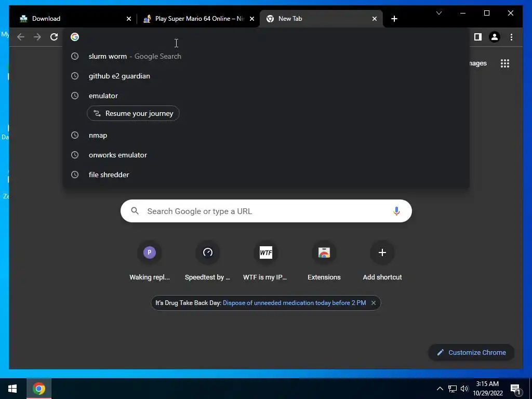The width and height of the screenshot is (532, 399).
Task: Select 'onworks emulator' suggestion
Action: pos(267,155)
